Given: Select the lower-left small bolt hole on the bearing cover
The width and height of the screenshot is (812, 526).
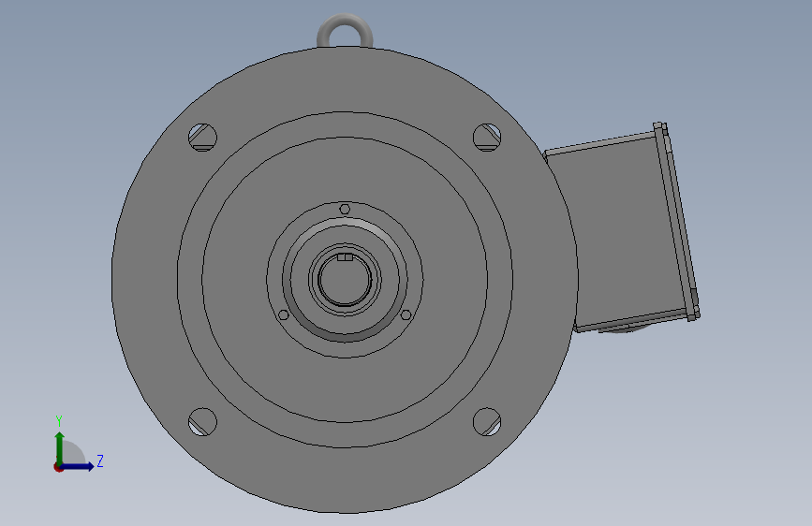Looking at the screenshot, I should coord(283,314).
